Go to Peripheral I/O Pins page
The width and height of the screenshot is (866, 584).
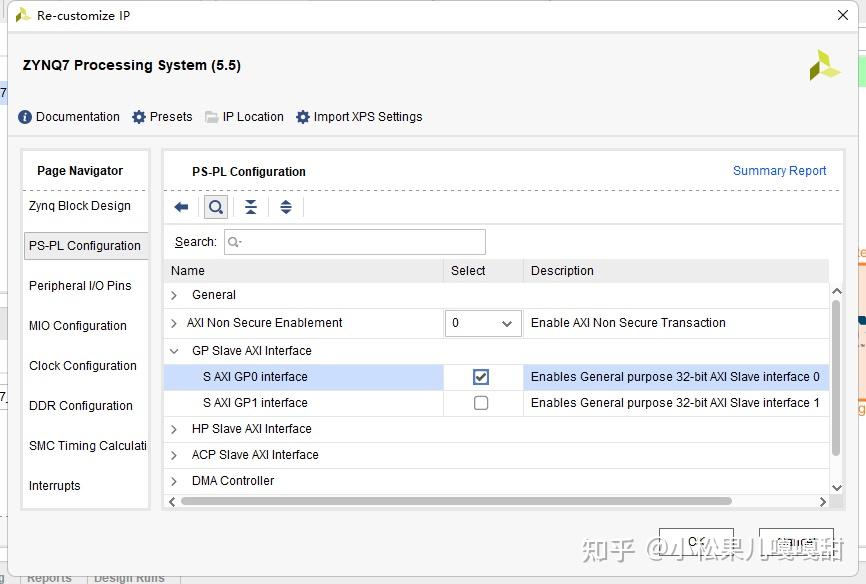click(x=80, y=286)
